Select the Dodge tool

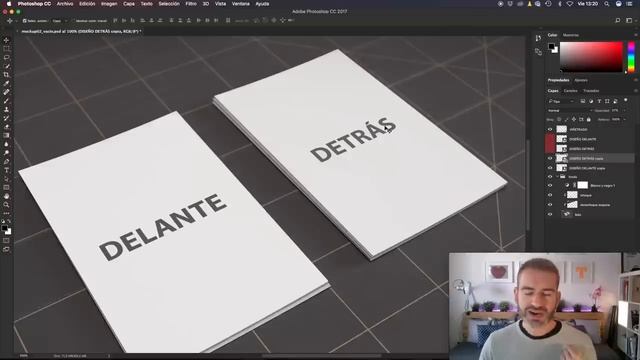pos(6,153)
